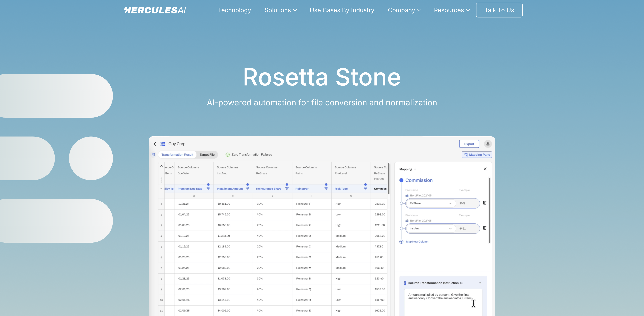
Task: Expand the Solutions dropdown menu
Action: point(281,10)
